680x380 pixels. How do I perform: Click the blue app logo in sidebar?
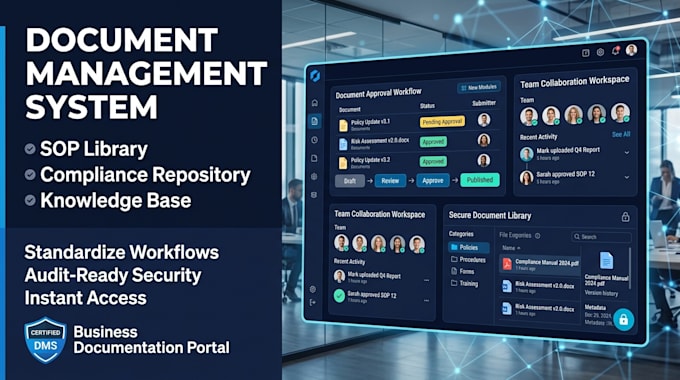point(315,75)
